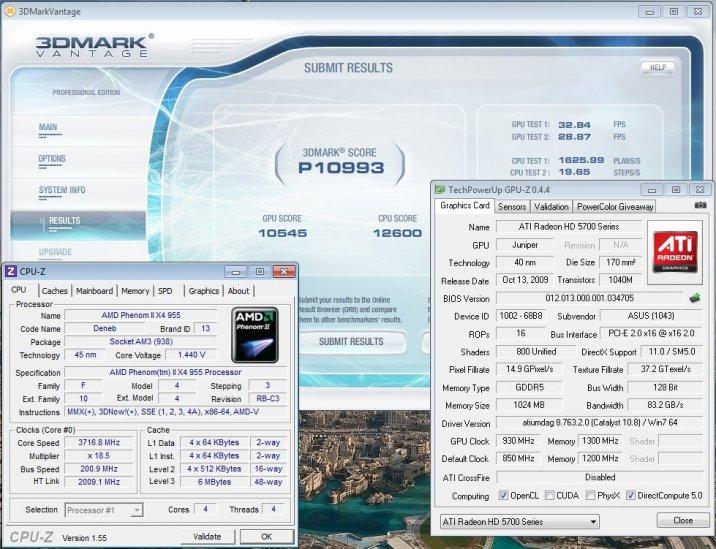Click the GPU score 10545
Screen dimensions: 716x549
pyautogui.click(x=283, y=233)
